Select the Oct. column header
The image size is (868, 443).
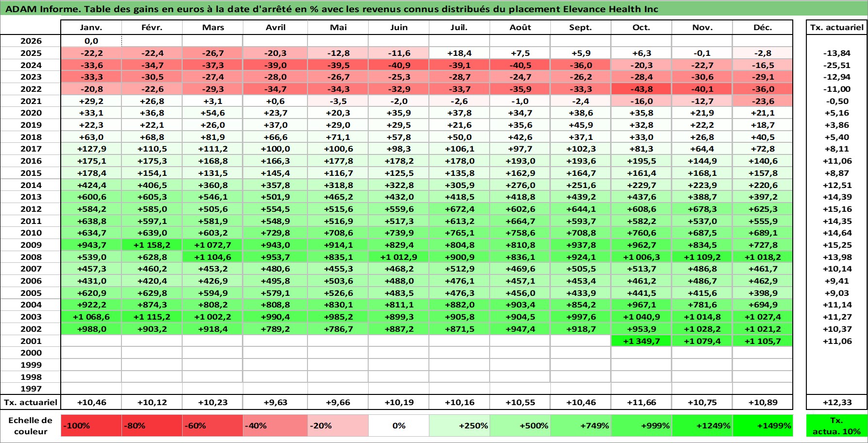point(642,28)
